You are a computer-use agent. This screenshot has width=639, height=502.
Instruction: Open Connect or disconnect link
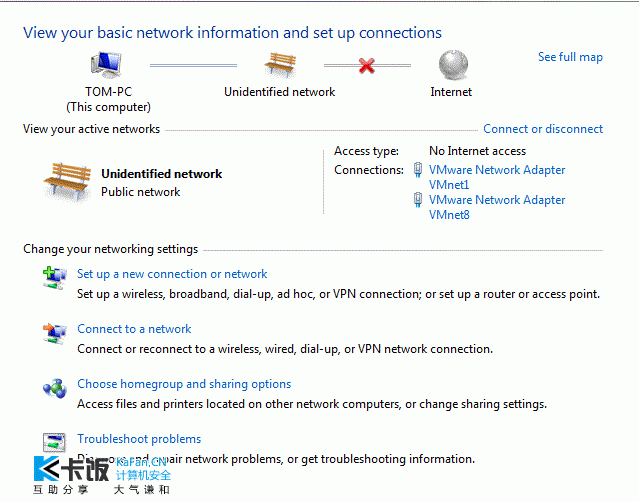543,129
